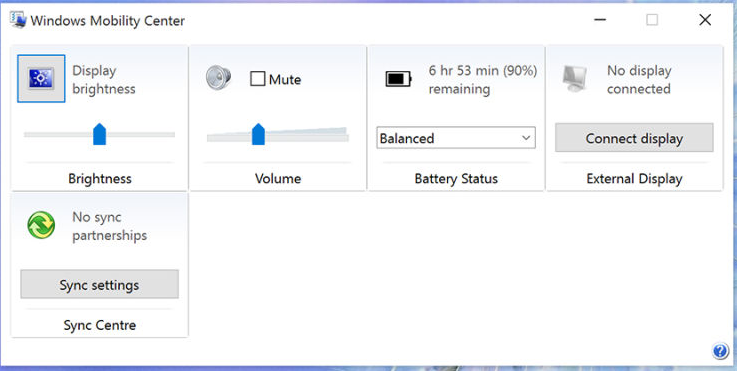Close the Windows Mobility Center window
Image resolution: width=737 pixels, height=371 pixels.
705,20
